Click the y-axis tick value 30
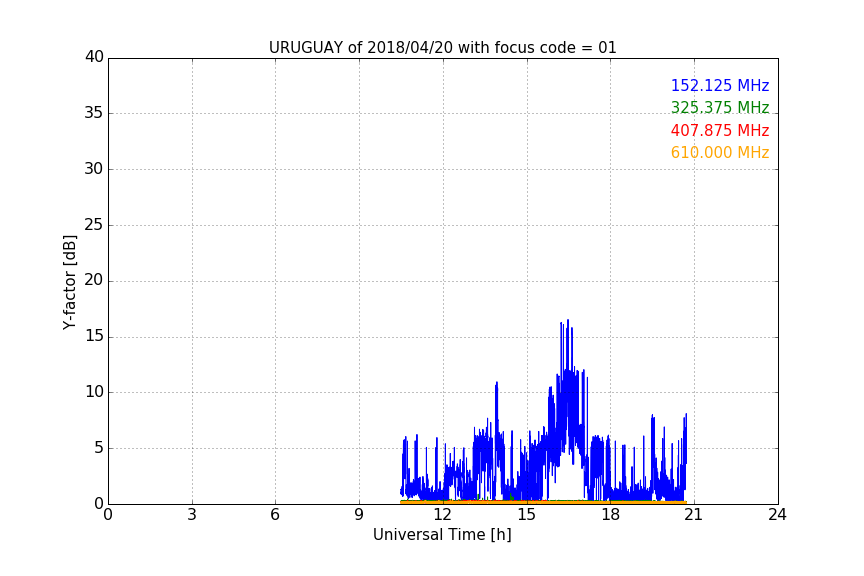The width and height of the screenshot is (864, 576). [94, 169]
